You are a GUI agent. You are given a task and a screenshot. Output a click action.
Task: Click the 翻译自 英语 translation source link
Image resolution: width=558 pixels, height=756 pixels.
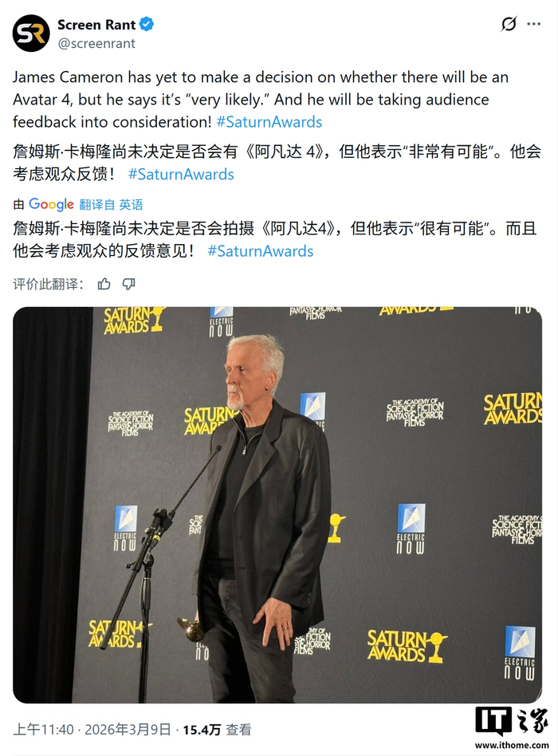(111, 204)
